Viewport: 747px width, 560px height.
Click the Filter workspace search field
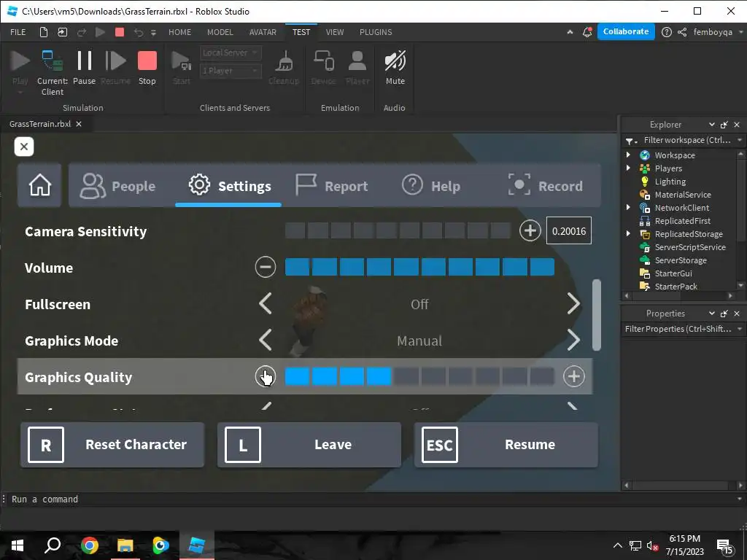[687, 140]
